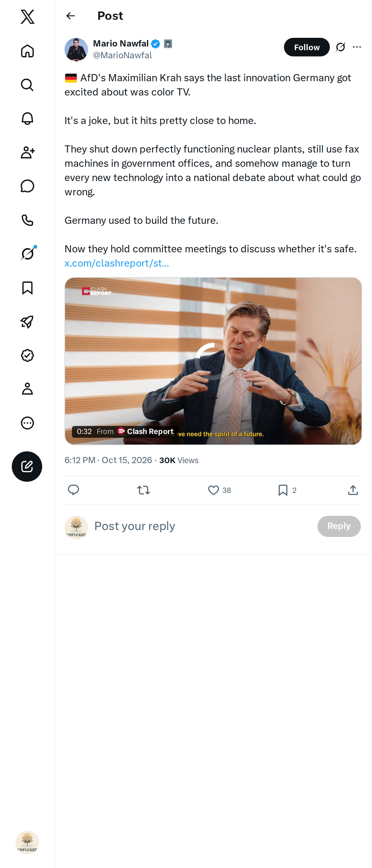Open Communities people icon

27,152
